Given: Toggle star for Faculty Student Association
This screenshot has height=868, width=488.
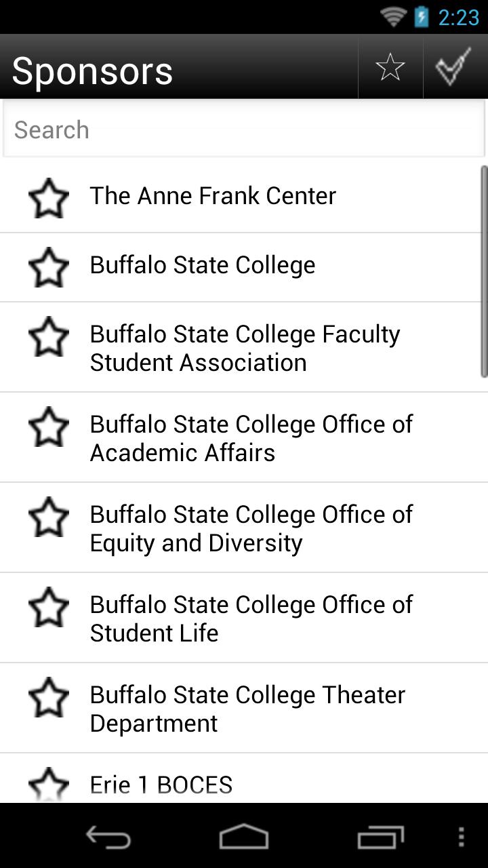Looking at the screenshot, I should [49, 337].
